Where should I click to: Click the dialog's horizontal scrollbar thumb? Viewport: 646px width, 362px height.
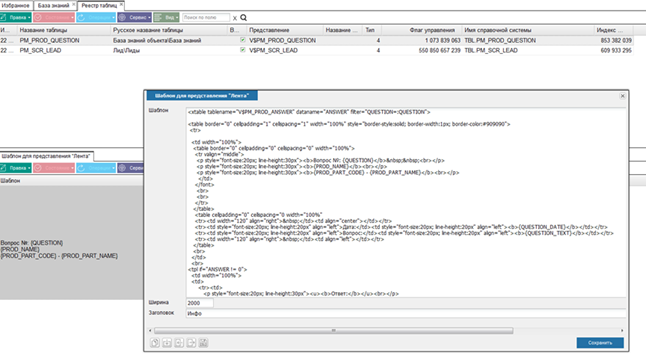tap(334, 330)
